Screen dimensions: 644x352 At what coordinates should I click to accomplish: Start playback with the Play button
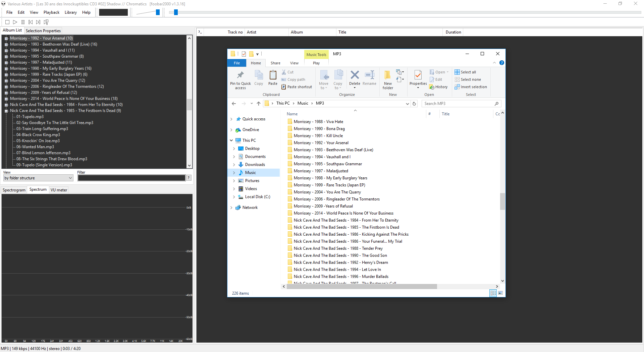[15, 22]
